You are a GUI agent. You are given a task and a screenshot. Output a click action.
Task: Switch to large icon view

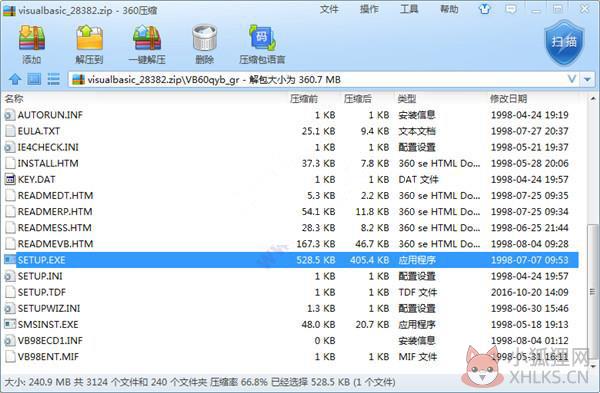click(34, 79)
